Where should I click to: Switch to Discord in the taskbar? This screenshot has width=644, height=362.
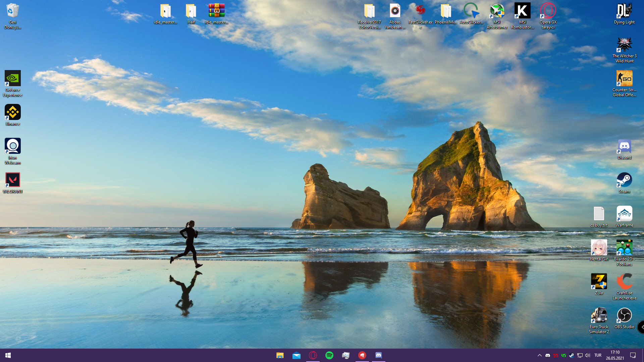(x=378, y=355)
